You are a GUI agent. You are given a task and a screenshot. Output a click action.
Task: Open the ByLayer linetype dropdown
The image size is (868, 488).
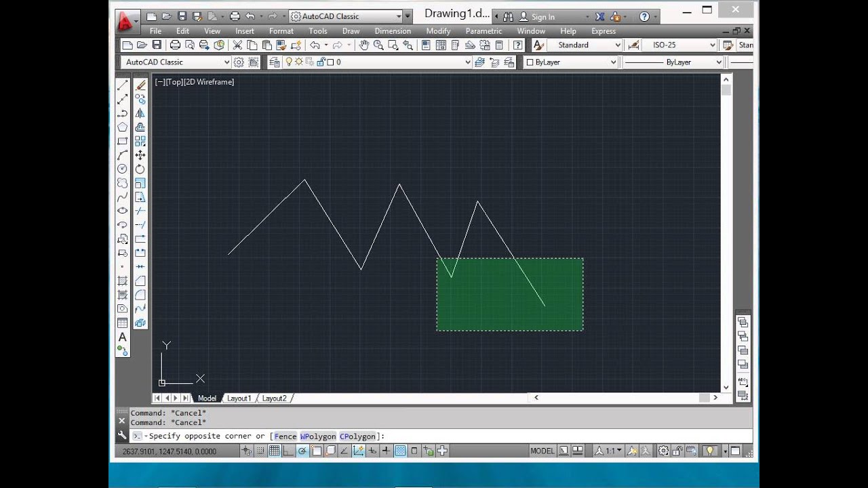673,62
